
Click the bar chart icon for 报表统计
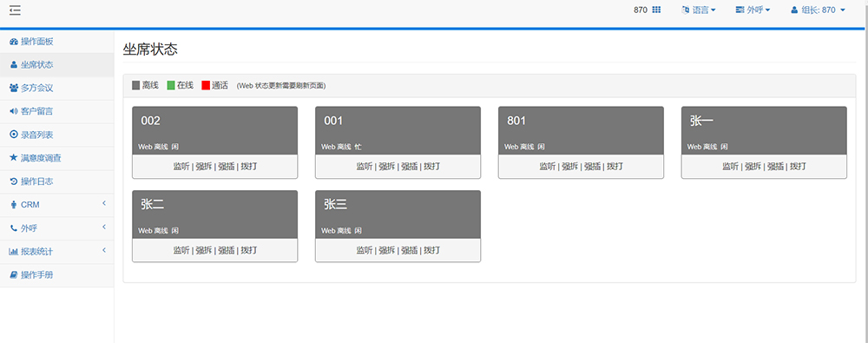[x=14, y=251]
